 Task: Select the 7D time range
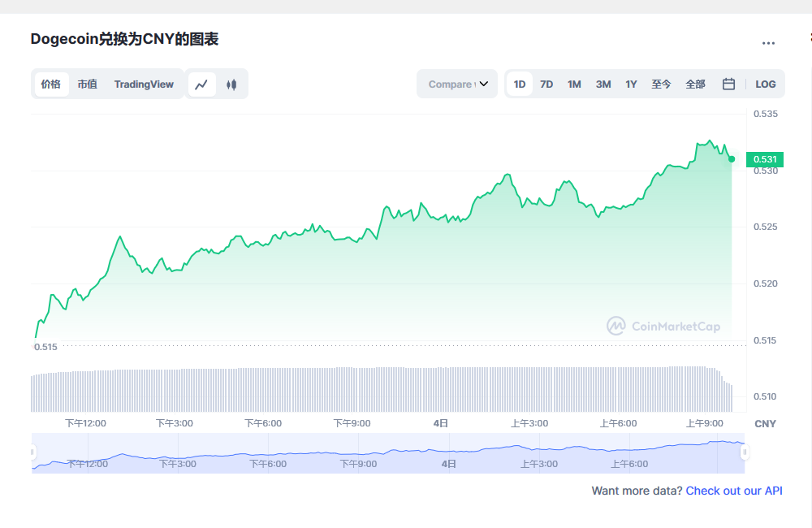(546, 84)
